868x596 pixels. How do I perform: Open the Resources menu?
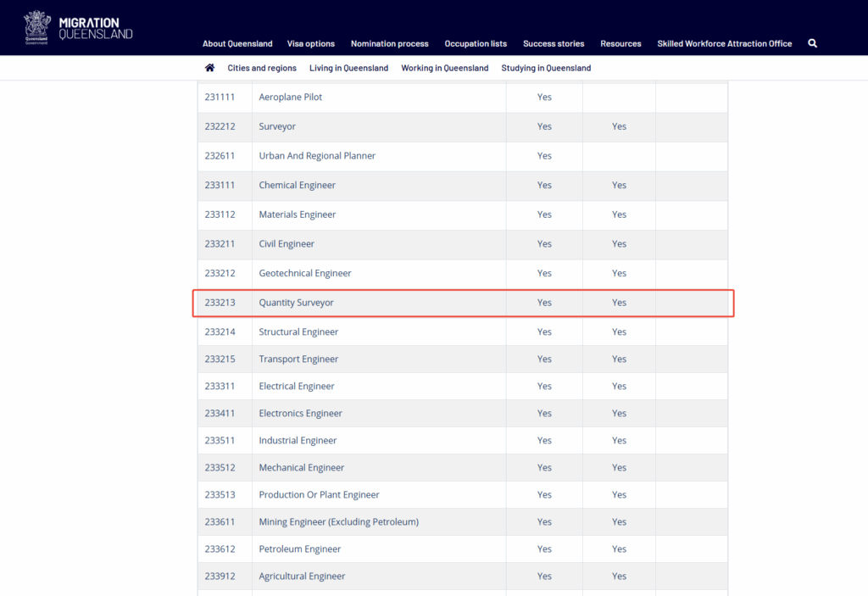point(620,44)
